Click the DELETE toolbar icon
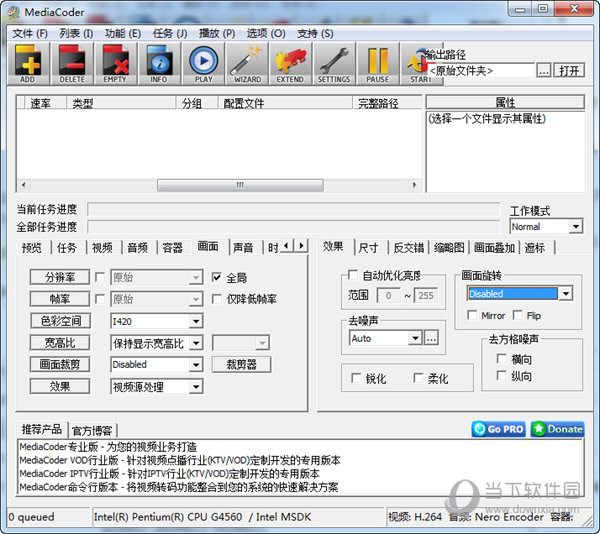Image resolution: width=600 pixels, height=534 pixels. (72, 63)
